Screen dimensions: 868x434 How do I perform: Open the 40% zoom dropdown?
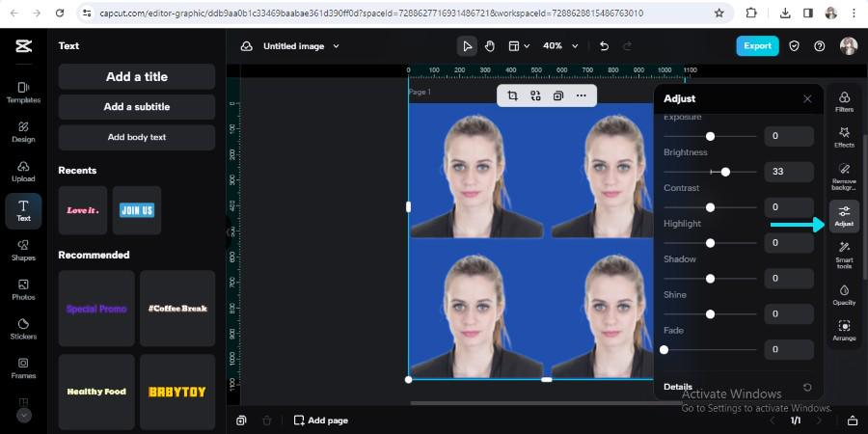(560, 46)
